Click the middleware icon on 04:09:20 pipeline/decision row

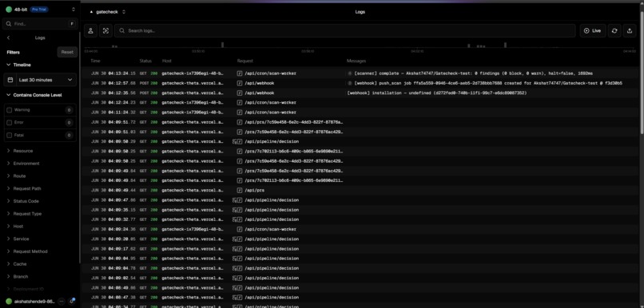point(235,239)
